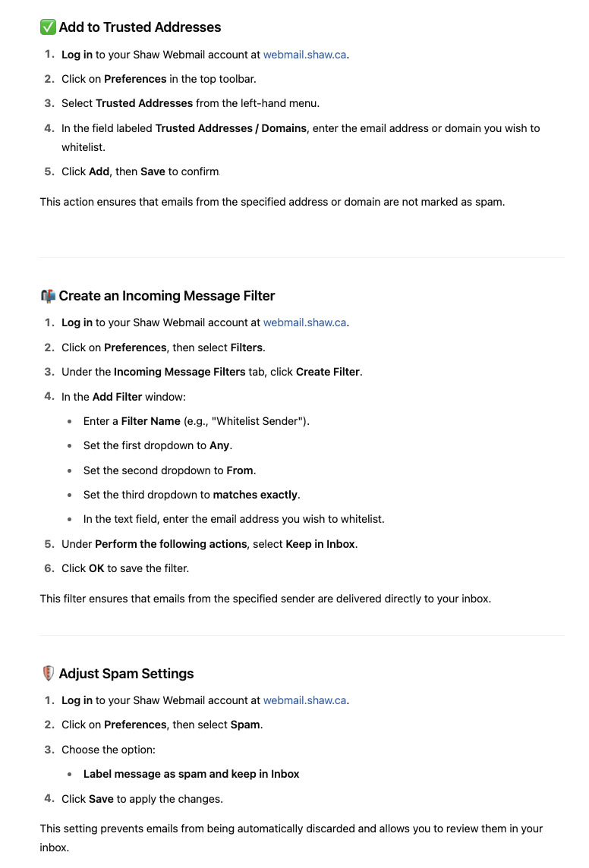
Task: Click the Add to Trusted Addresses heading
Action: click(140, 27)
